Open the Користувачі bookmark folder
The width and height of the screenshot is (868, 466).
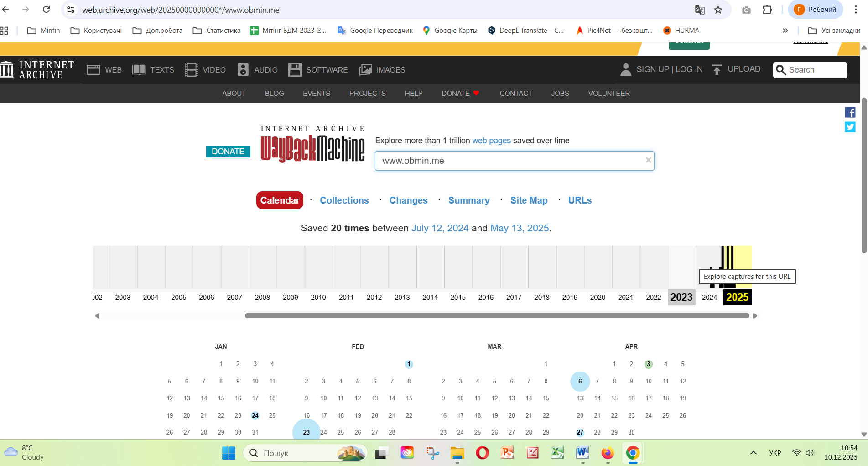(x=96, y=31)
